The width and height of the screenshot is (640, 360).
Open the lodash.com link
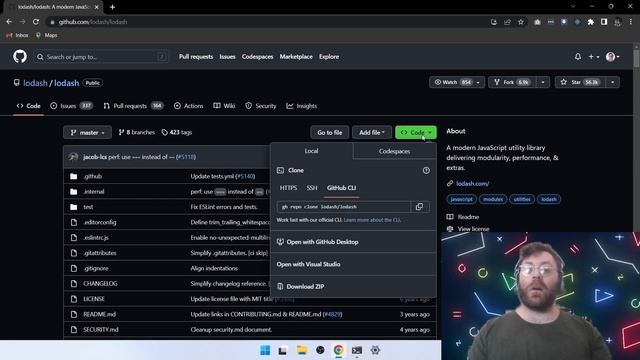pos(472,183)
